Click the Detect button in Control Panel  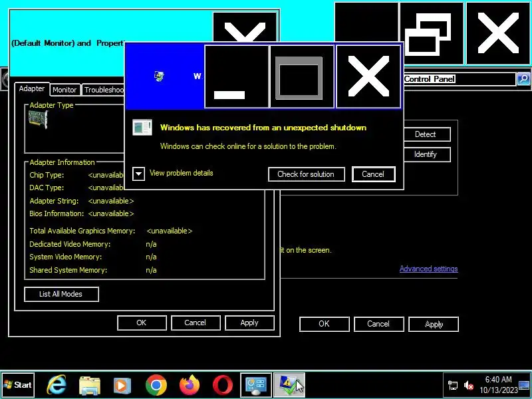(x=427, y=134)
